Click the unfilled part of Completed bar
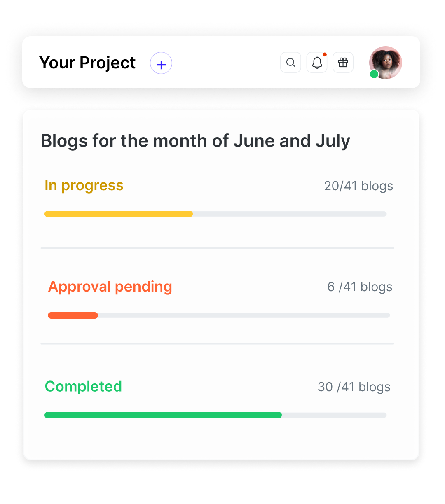Viewport: 445px width, 504px height. [x=334, y=415]
